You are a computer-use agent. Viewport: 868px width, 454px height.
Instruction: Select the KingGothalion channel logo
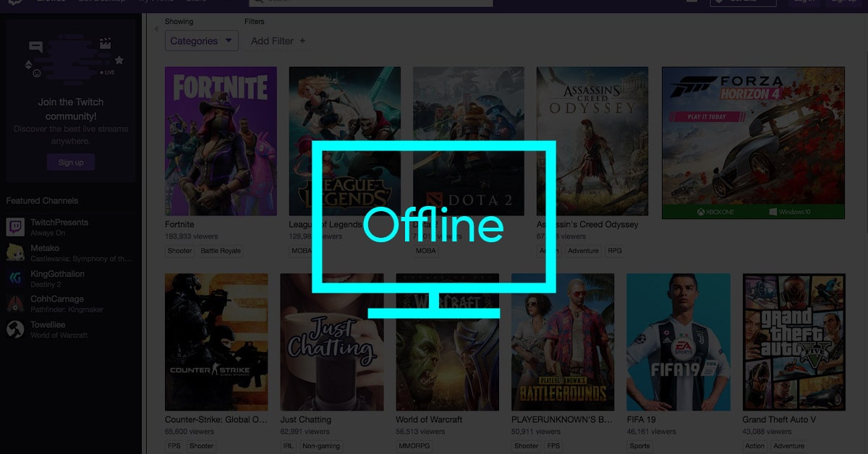pos(15,278)
